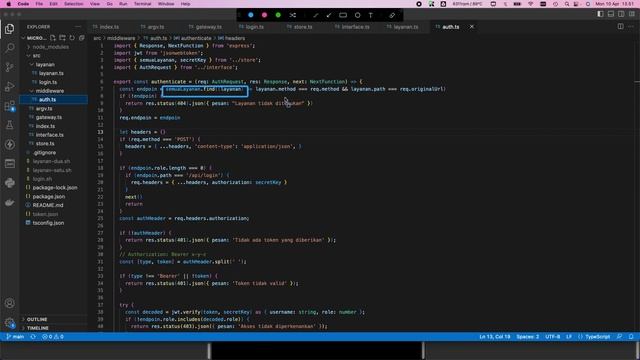Switch to interface.ts tab
This screenshot has width=640, height=360.
[x=355, y=27]
